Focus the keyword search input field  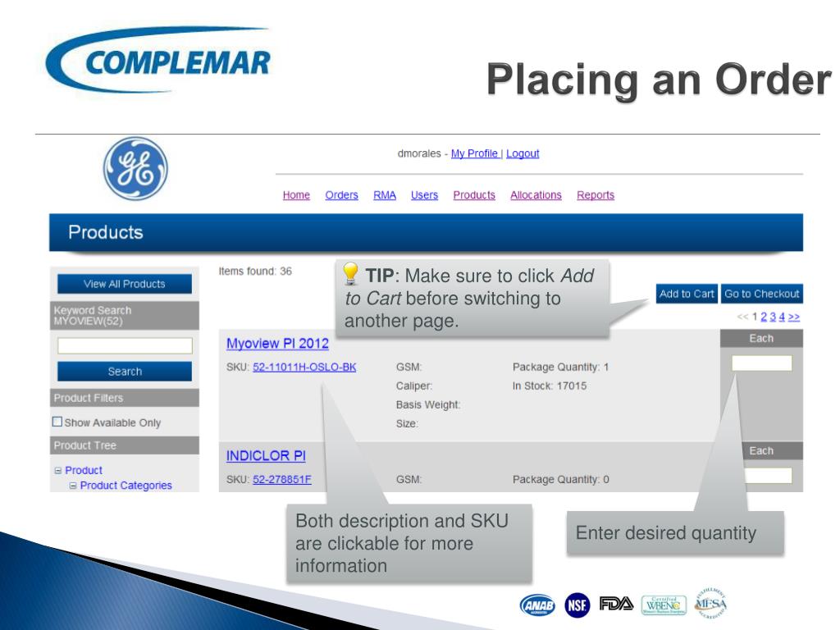point(125,345)
